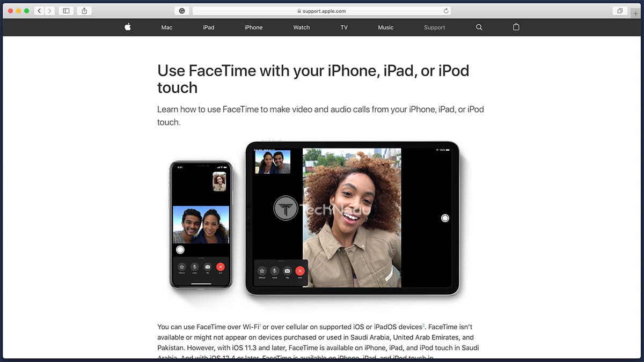Image resolution: width=644 pixels, height=362 pixels.
Task: Show the Safari sidebar
Action: click(x=66, y=11)
